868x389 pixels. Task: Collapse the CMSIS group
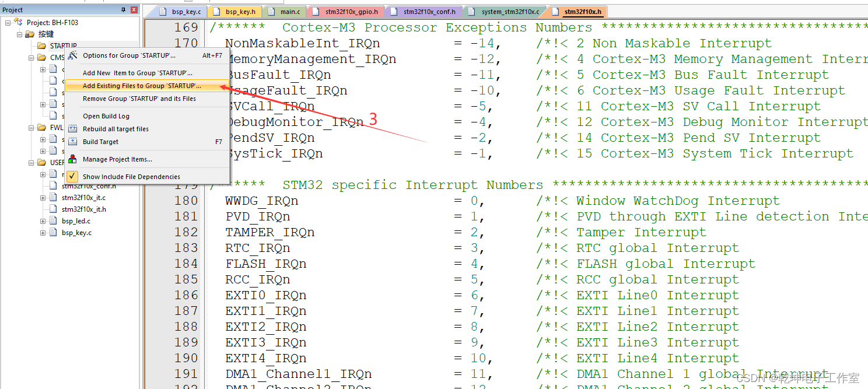[x=31, y=58]
